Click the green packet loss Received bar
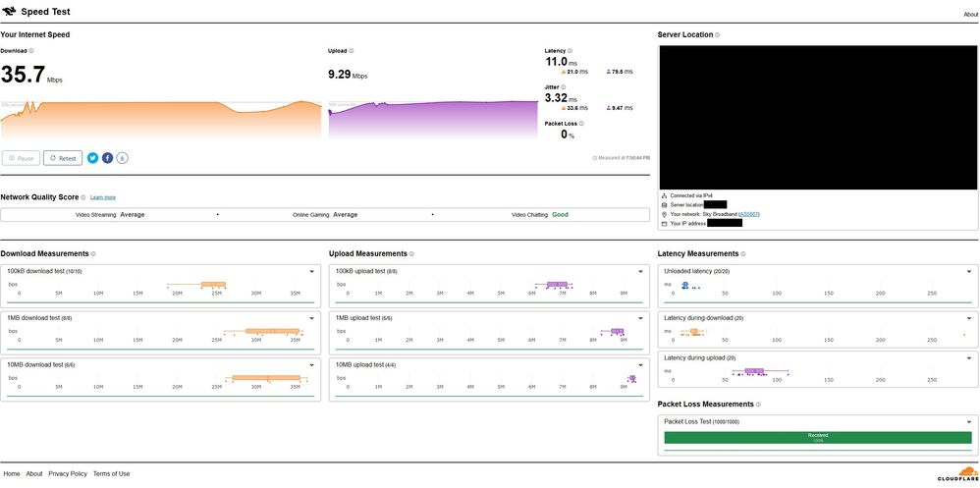The image size is (980, 488). tap(818, 438)
